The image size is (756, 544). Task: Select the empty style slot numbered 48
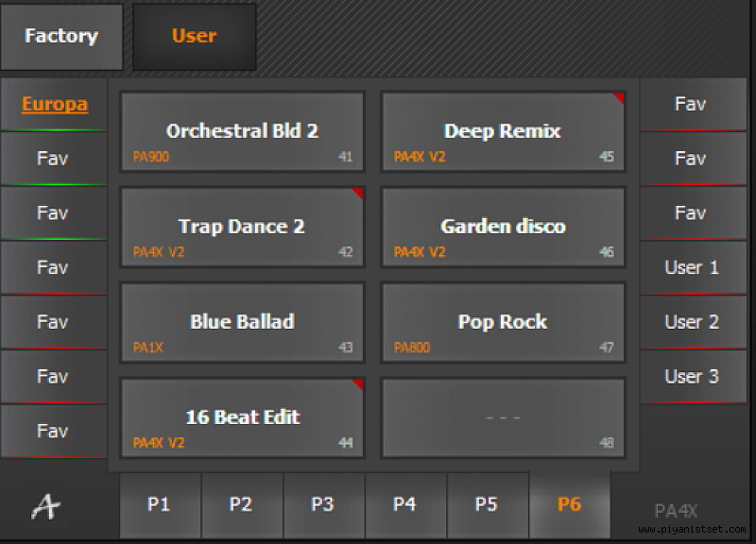point(503,417)
